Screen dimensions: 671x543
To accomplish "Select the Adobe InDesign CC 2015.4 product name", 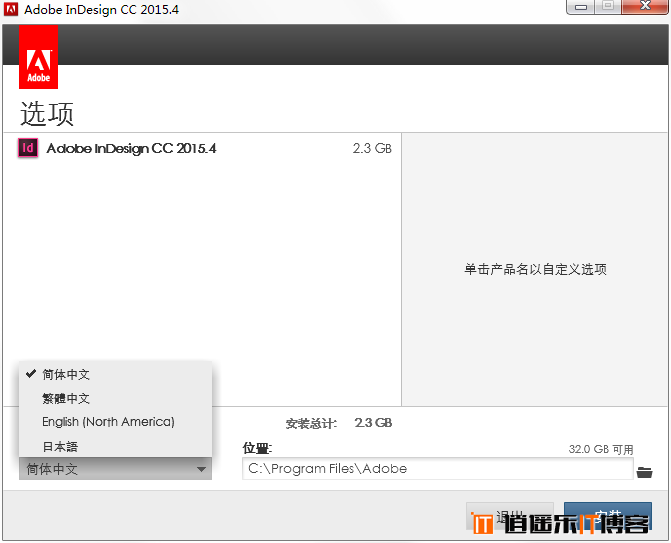I will (x=131, y=148).
